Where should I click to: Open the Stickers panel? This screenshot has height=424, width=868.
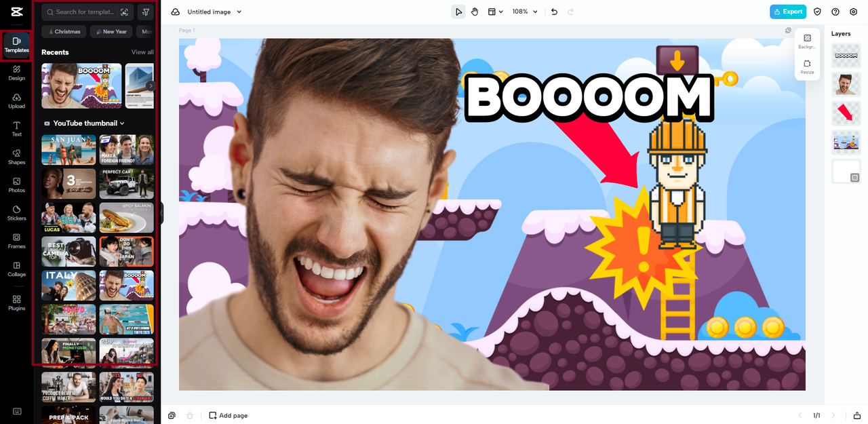point(16,213)
